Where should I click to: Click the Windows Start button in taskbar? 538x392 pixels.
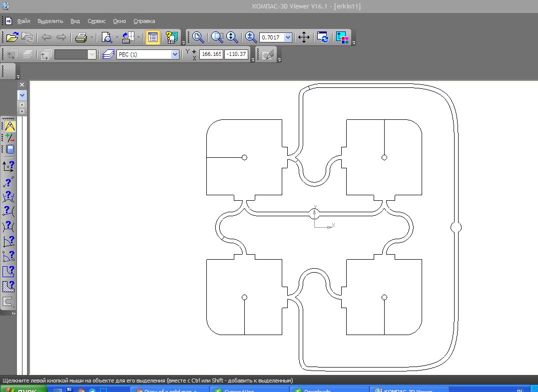(x=23, y=389)
